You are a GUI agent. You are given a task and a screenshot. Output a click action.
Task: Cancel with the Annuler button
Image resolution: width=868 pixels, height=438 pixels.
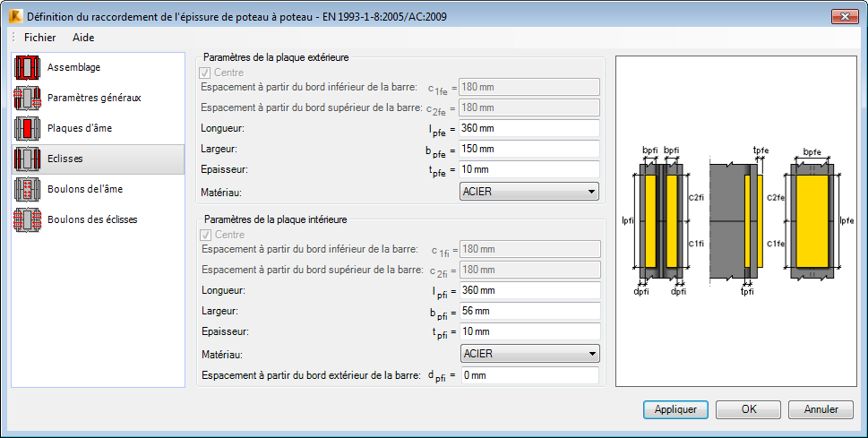click(821, 409)
